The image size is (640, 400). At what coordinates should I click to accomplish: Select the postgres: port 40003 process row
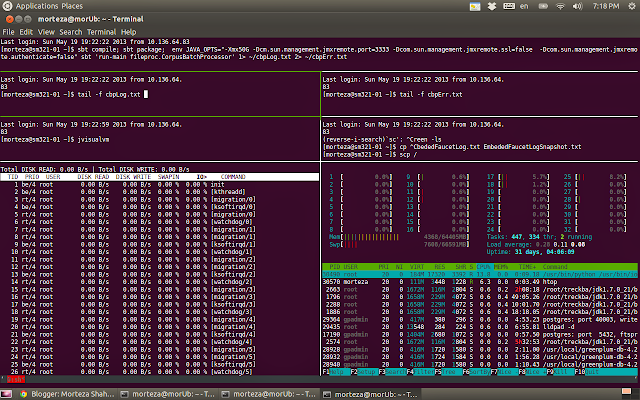[x=480, y=319]
